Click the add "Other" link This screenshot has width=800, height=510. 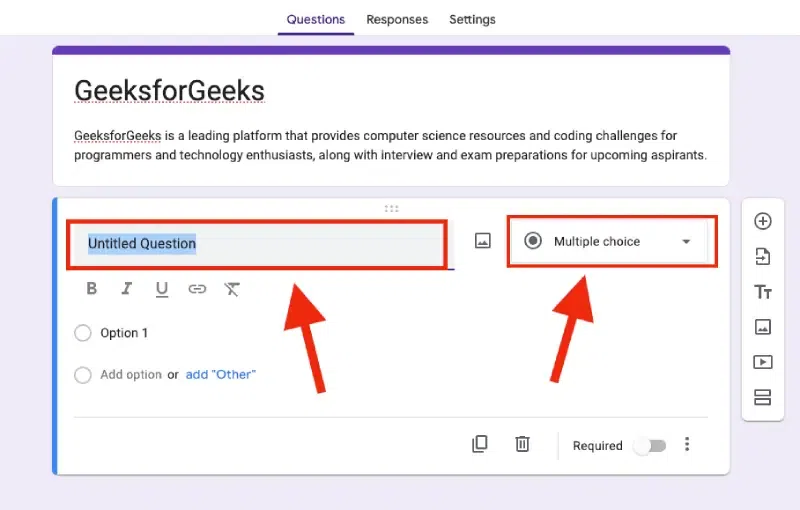(x=220, y=374)
